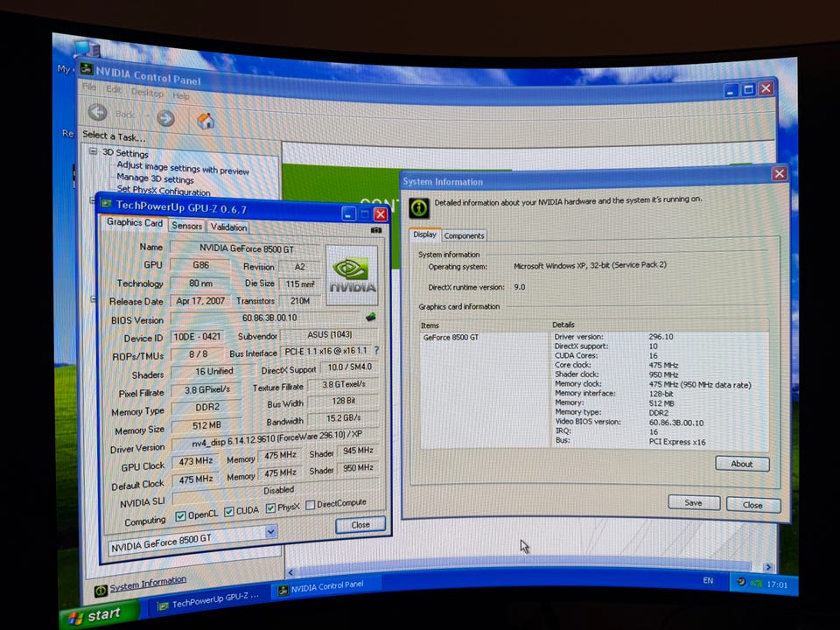This screenshot has width=840, height=630.
Task: Click the icon beside the System Information link
Action: point(101,591)
